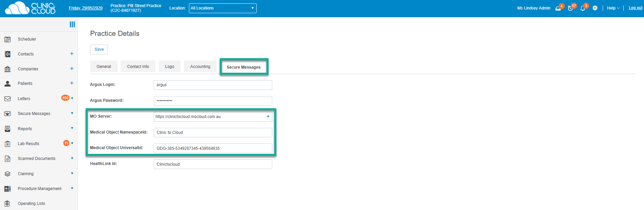This screenshot has width=644, height=210.
Task: Expand the Lab Results submenu arrow
Action: click(x=72, y=143)
